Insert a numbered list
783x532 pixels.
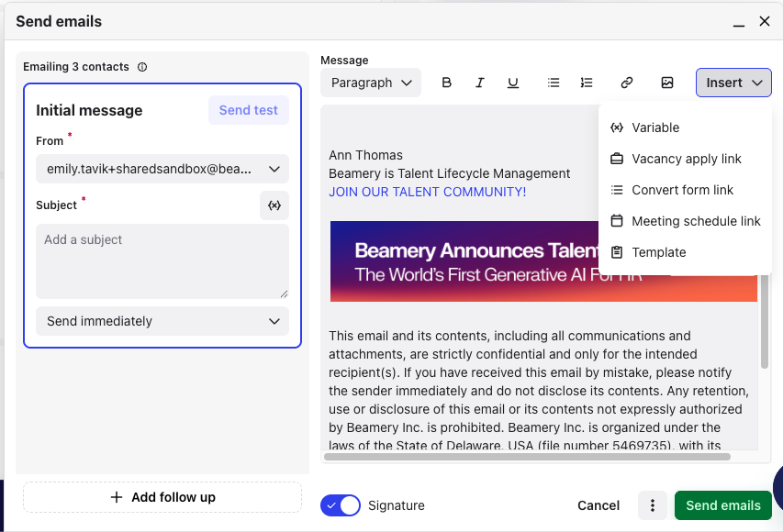587,83
